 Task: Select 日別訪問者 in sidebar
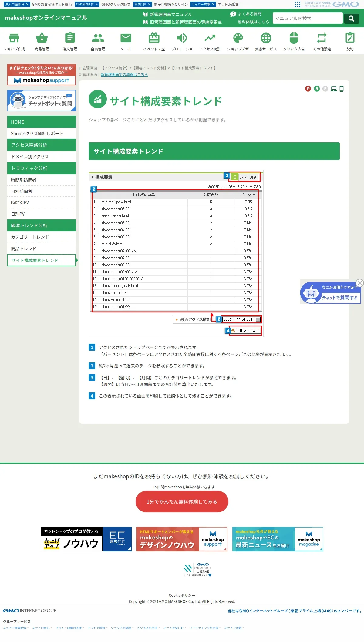pos(42,191)
